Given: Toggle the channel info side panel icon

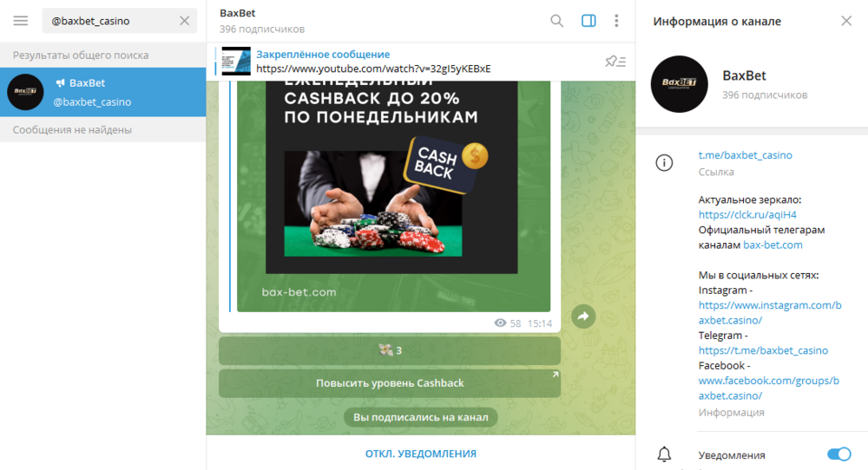Looking at the screenshot, I should pos(589,21).
